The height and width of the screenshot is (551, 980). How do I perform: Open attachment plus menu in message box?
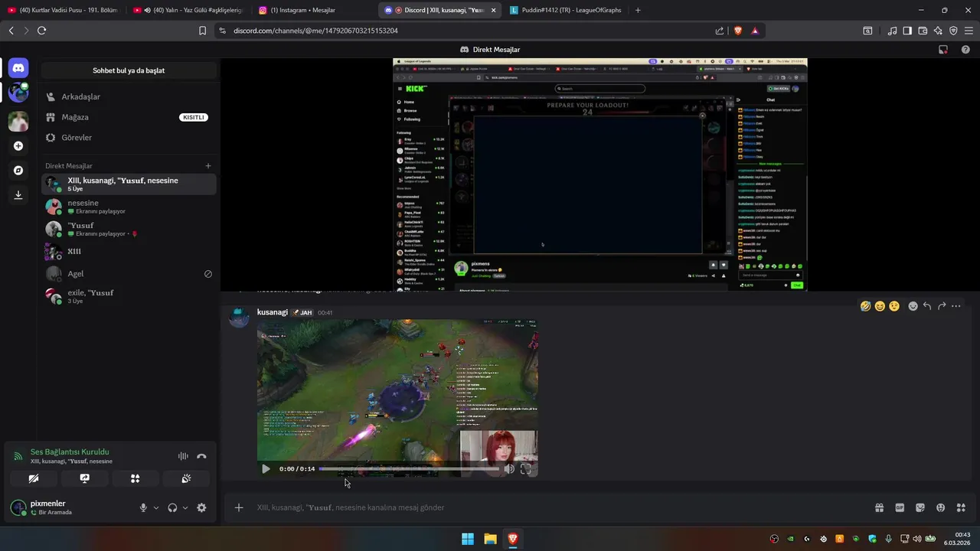point(239,507)
